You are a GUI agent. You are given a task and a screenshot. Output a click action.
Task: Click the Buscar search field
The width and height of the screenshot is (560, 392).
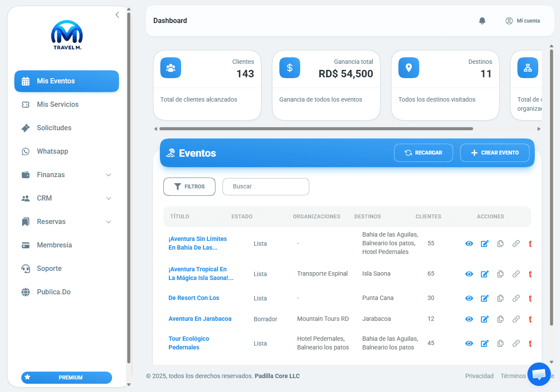coord(265,187)
